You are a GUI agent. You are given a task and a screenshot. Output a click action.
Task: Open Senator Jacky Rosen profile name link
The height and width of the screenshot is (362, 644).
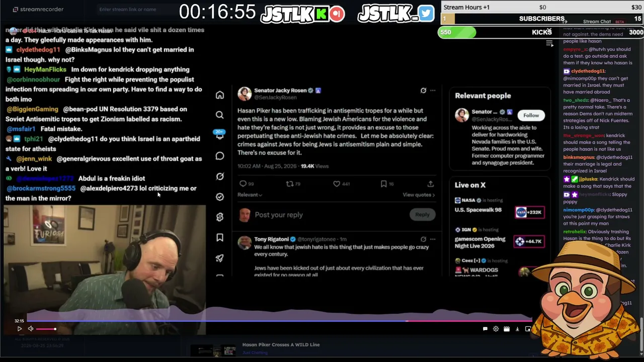point(280,90)
